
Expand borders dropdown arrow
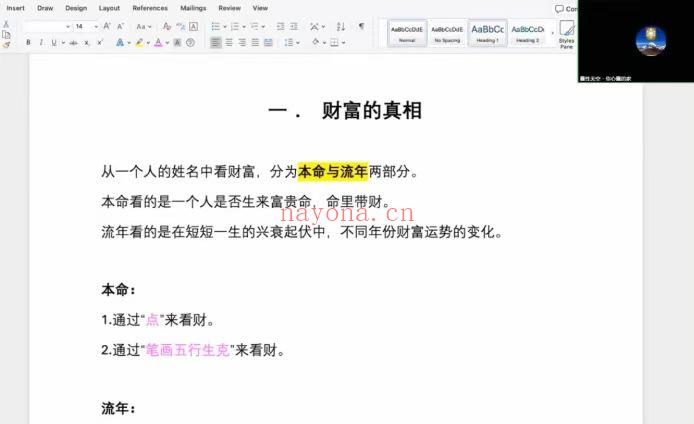click(x=343, y=43)
